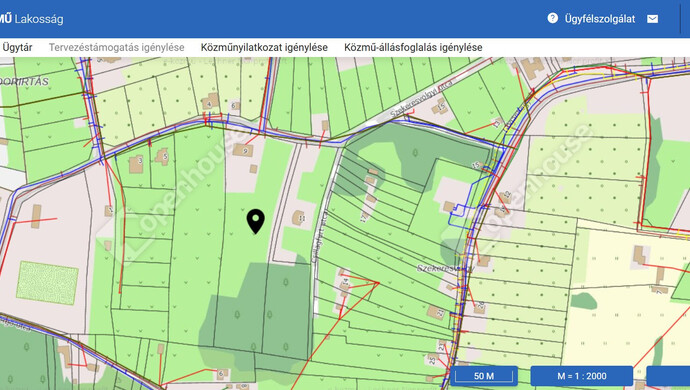Image resolution: width=690 pixels, height=390 pixels.
Task: Click the envelope mail icon
Action: (x=653, y=19)
